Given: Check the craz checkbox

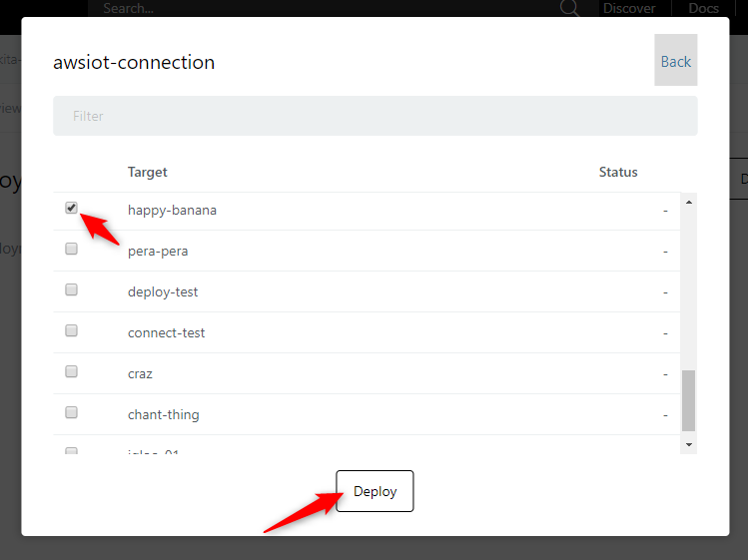Looking at the screenshot, I should coord(71,371).
